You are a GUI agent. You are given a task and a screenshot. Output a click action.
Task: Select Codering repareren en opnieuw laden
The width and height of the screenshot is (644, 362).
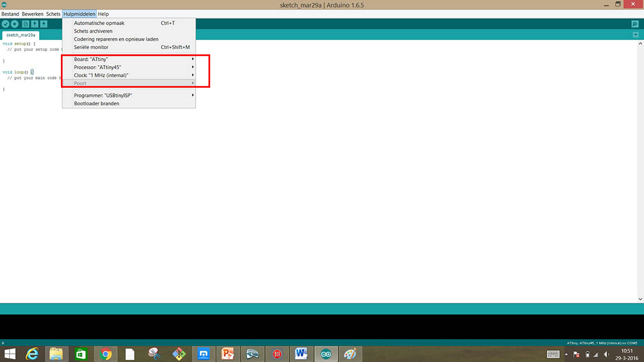129,39
